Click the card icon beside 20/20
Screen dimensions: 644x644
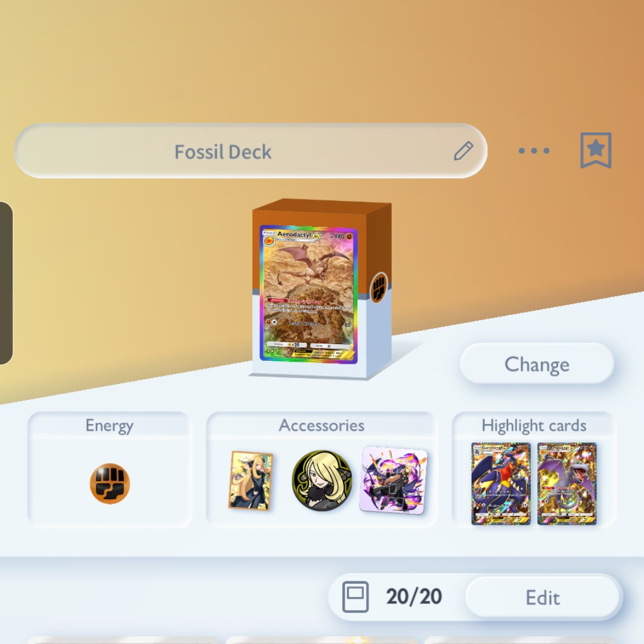[x=355, y=597]
